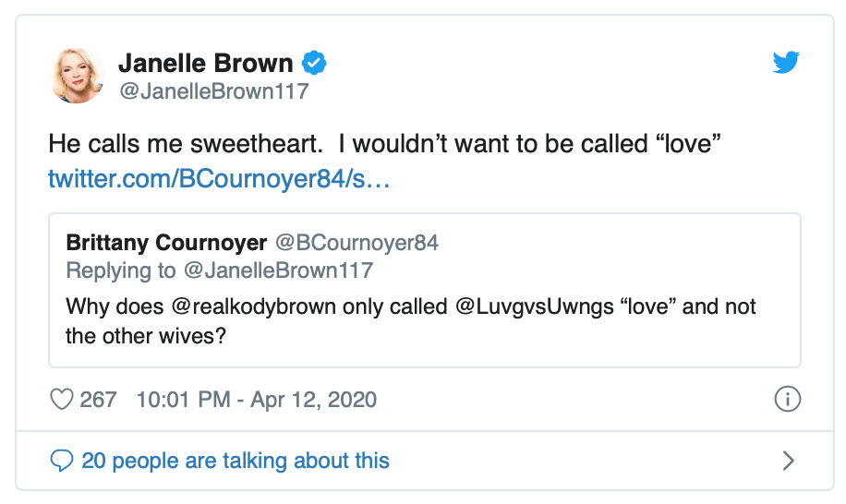Open twitter.com/BCournoyer84 link
Viewport: 846px width, 504px height.
[x=219, y=178]
